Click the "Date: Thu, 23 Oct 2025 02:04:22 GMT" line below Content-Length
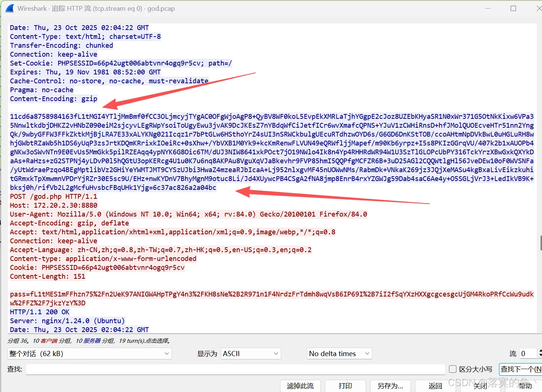542x392 pixels. (79, 330)
